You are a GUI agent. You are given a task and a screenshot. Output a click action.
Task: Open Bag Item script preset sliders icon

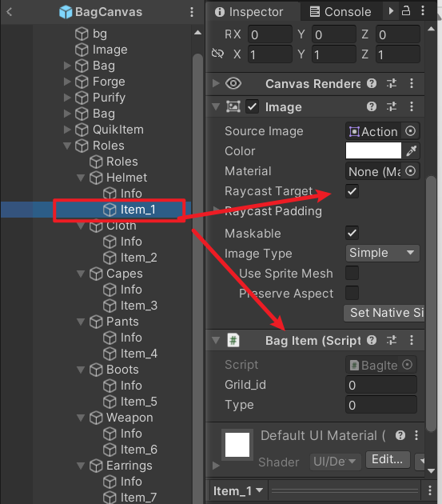pos(392,340)
